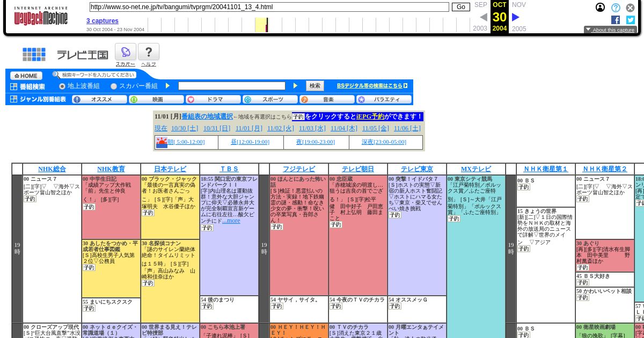Screen dimensions: 644x338
Task: Open 番組表の地域選択 link
Action: coord(207,116)
